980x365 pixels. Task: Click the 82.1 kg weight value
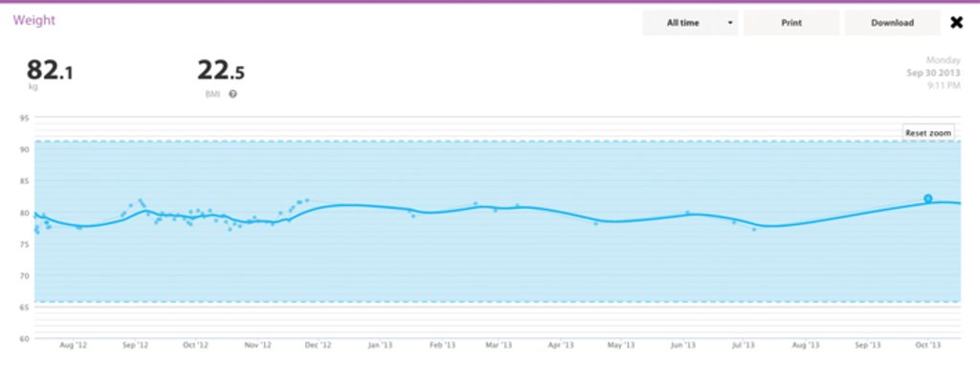50,70
